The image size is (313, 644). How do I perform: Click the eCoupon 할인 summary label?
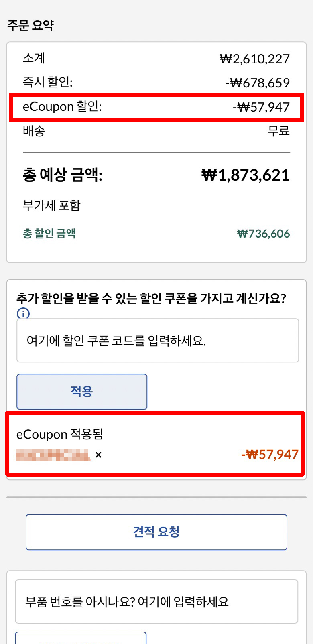tap(62, 106)
